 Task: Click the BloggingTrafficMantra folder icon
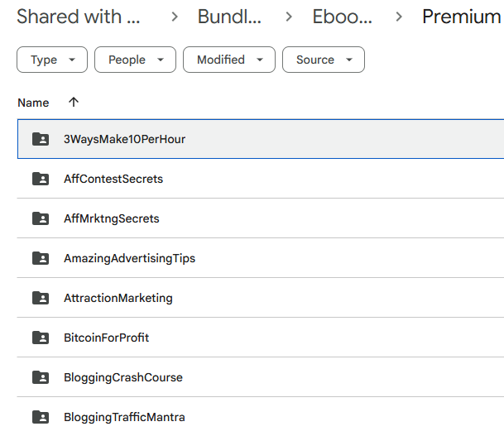40,417
